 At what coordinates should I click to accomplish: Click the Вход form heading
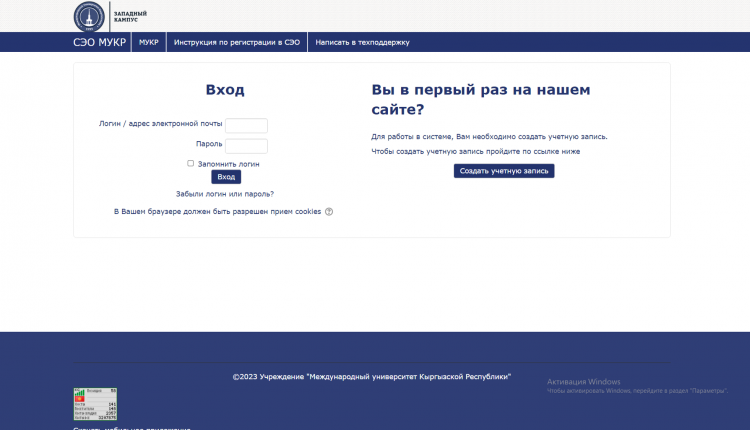(224, 90)
